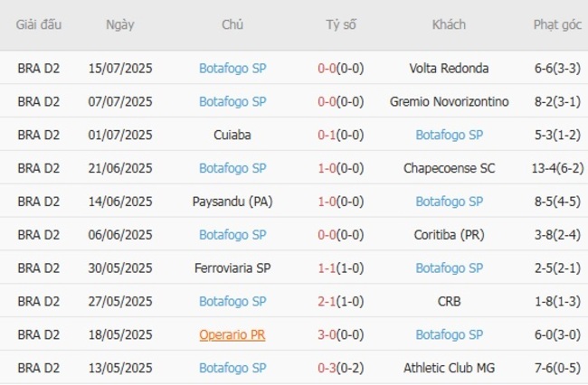Screen dimensions: 588x385
Task: Click the 1-1 score in Ferroviaria SP row
Action: 327,268
